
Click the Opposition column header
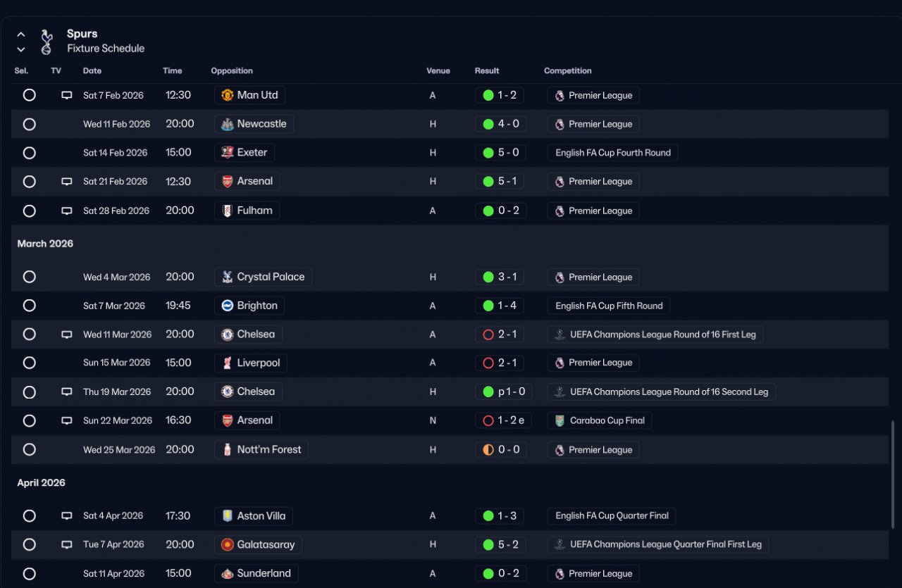[231, 70]
